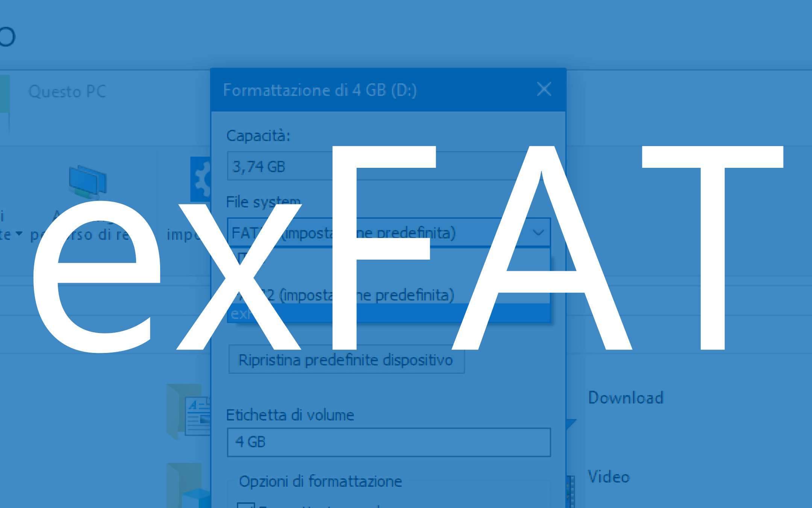Click the gear settings icon in the ribbon
812x508 pixels.
click(x=201, y=179)
